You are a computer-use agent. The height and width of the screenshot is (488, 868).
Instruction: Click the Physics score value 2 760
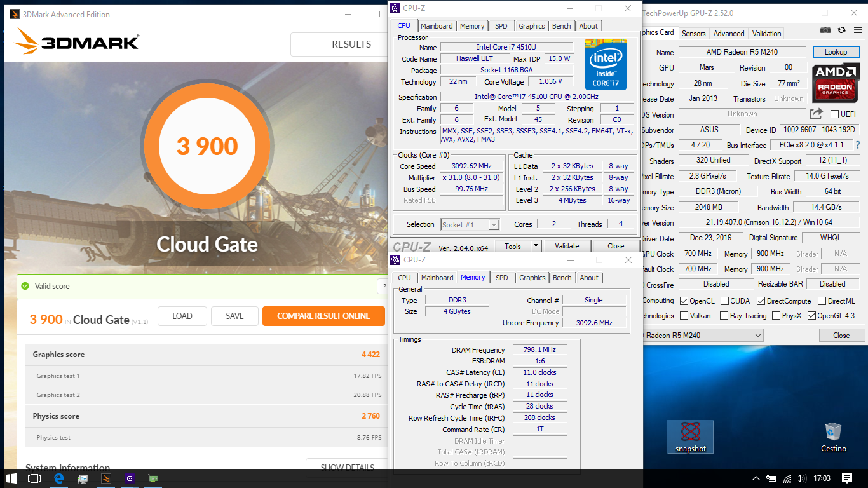click(370, 416)
